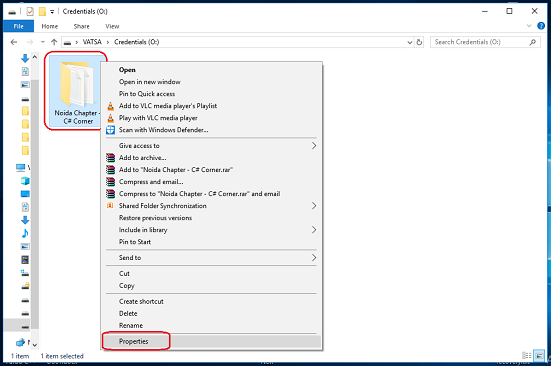
Task: Go up one level with the Up arrow
Action: (x=54, y=42)
